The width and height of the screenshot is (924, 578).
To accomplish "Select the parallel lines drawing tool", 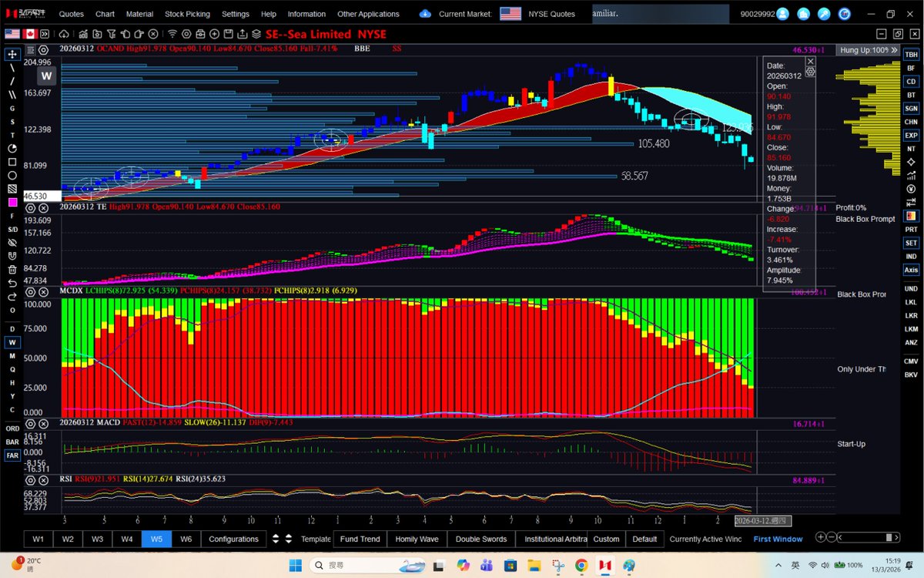I will click(12, 94).
